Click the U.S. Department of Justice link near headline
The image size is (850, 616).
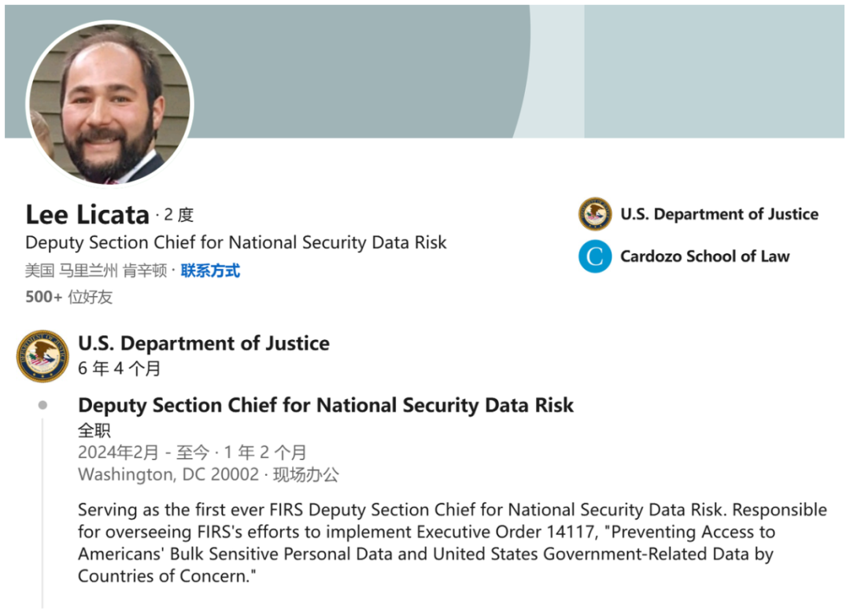(x=719, y=214)
